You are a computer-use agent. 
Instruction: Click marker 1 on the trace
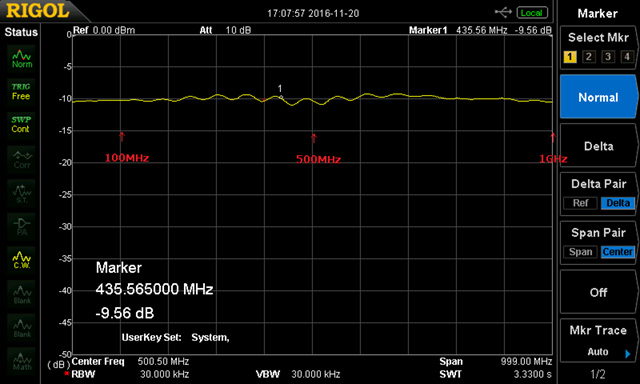(x=281, y=97)
